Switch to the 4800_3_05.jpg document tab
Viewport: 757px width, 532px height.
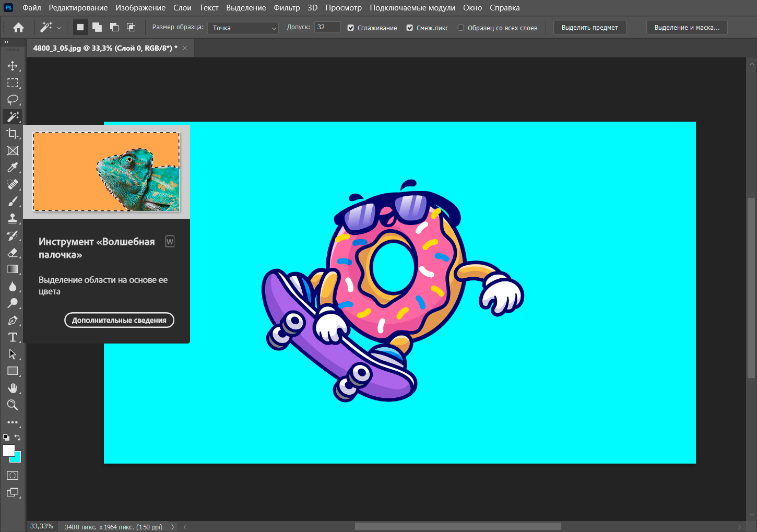105,48
